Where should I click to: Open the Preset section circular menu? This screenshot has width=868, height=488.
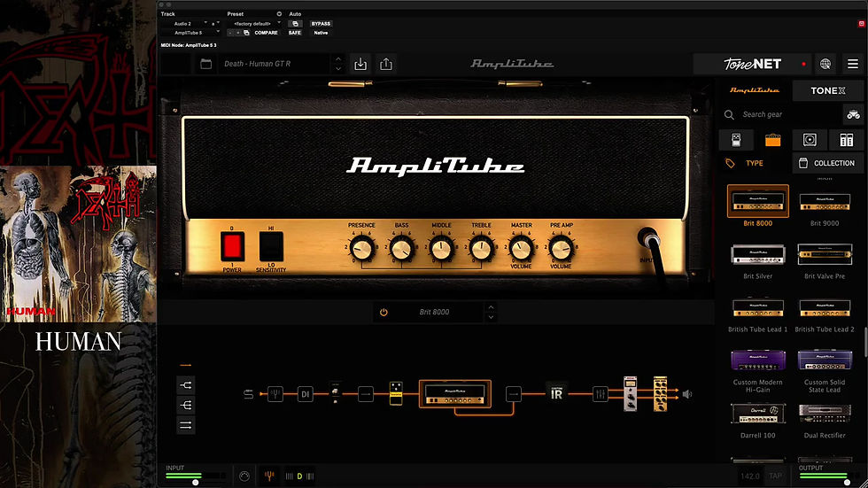[x=279, y=14]
